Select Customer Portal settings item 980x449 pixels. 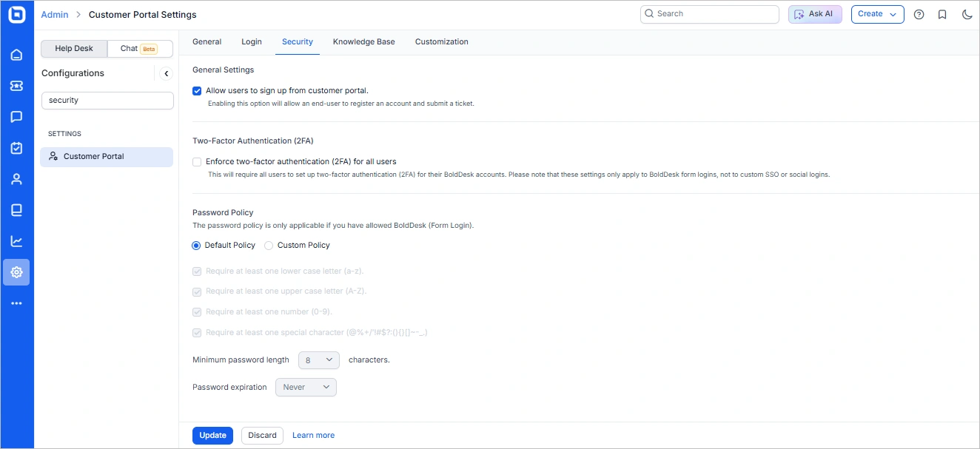[107, 156]
